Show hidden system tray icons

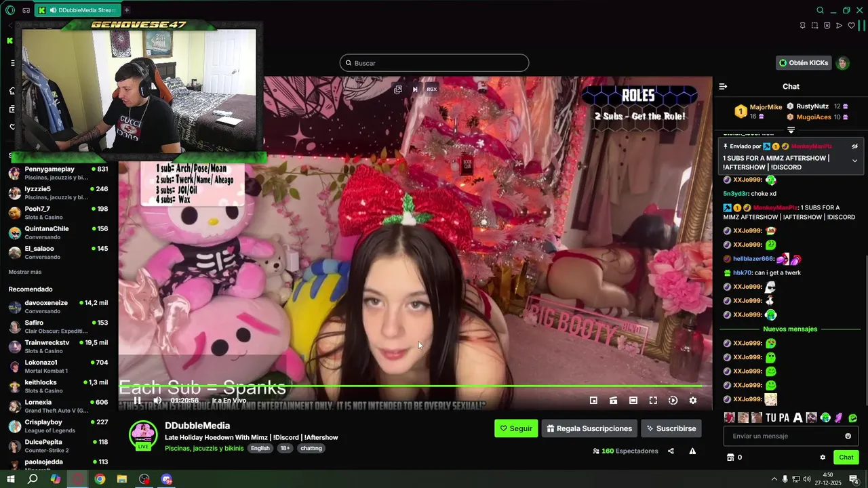pos(774,479)
